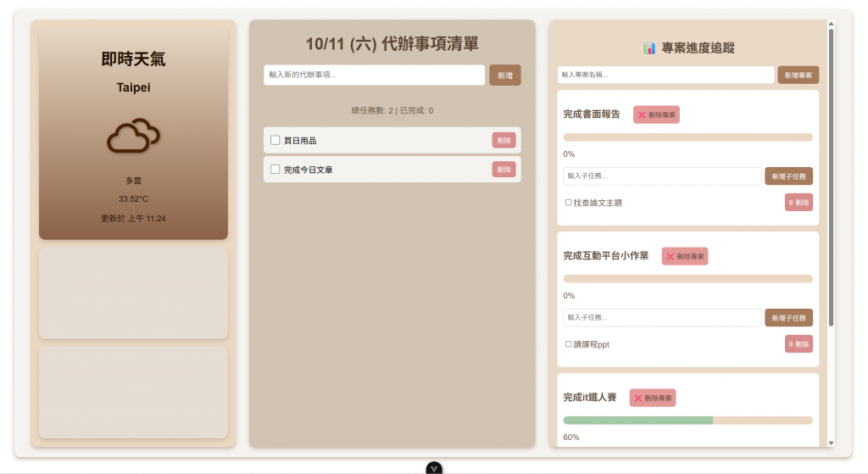Click the 多雲 weather description
The image size is (868, 474).
click(133, 181)
